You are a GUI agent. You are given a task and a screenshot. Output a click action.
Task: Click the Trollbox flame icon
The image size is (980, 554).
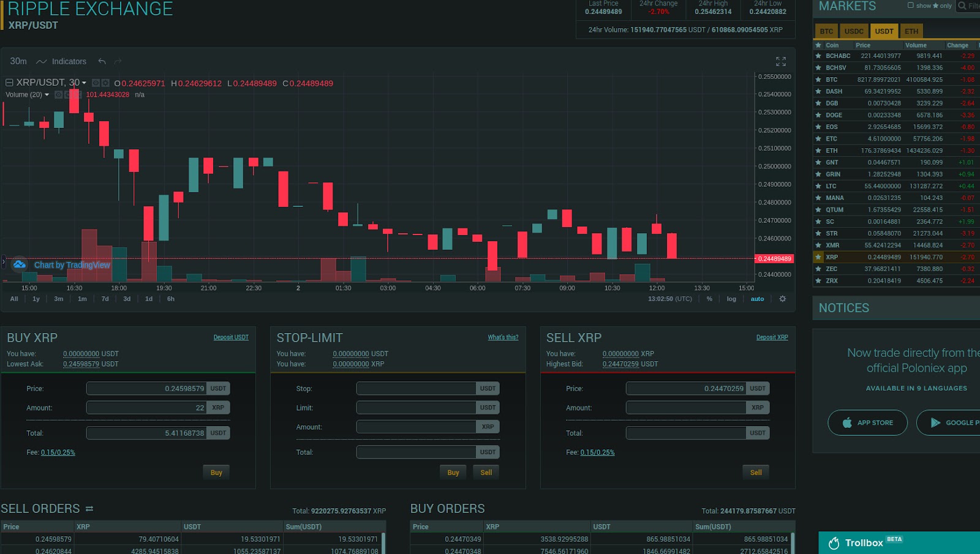834,543
